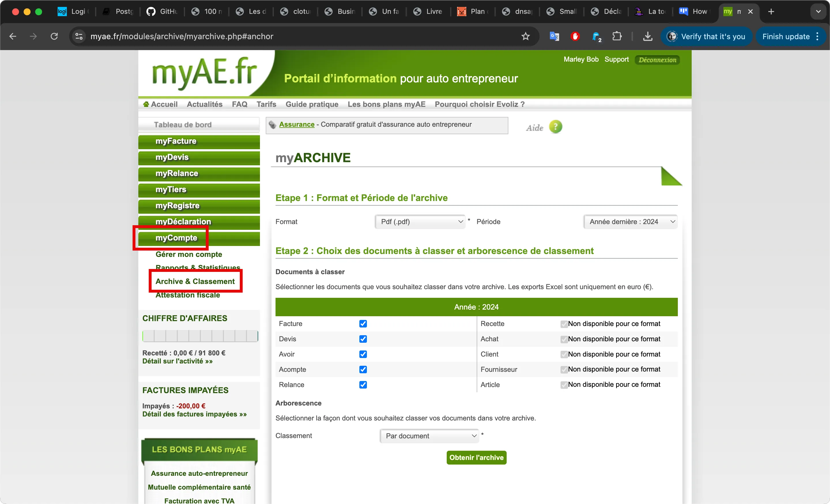Open the tab search chevron button

click(x=818, y=12)
